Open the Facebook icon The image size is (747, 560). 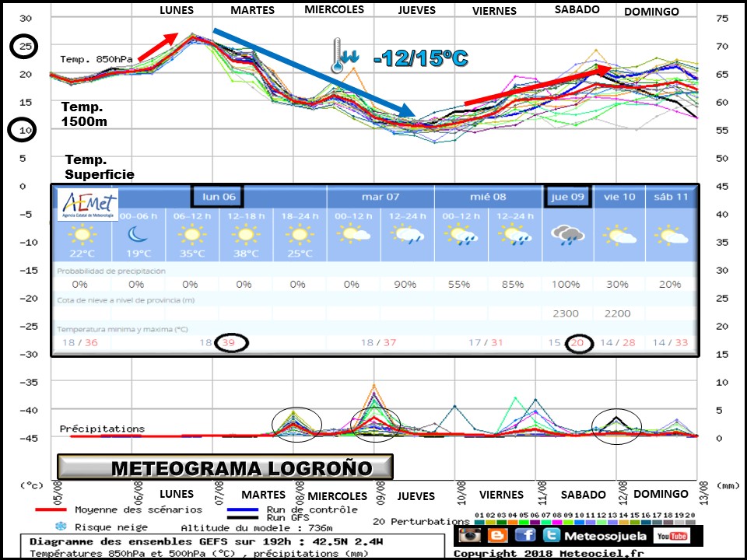[525, 535]
